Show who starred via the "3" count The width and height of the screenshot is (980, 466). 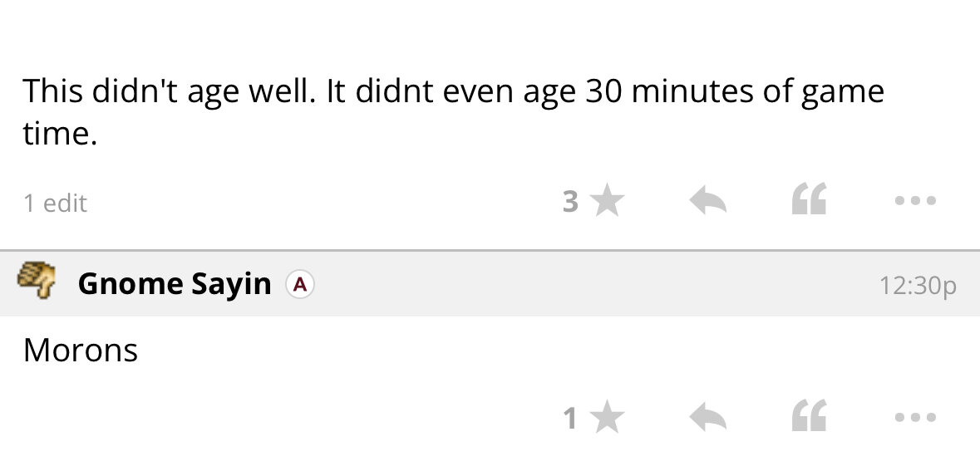click(570, 201)
